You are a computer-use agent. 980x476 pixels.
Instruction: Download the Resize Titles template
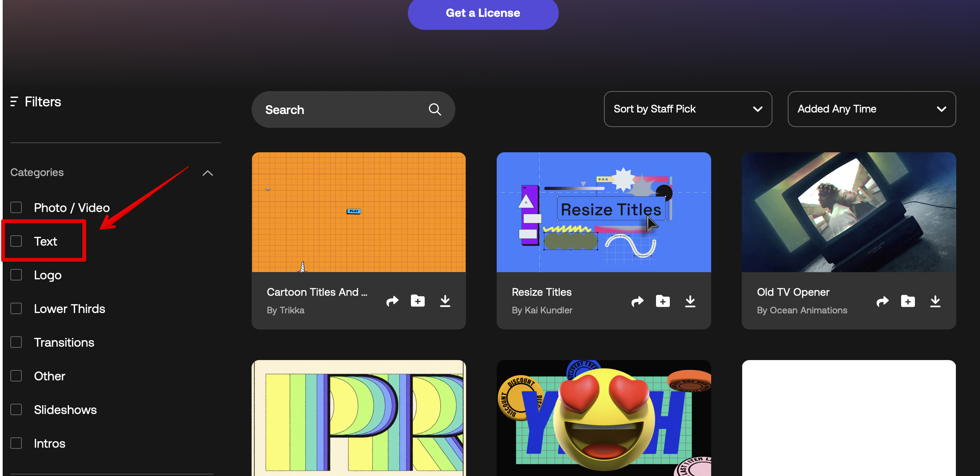[x=690, y=301]
